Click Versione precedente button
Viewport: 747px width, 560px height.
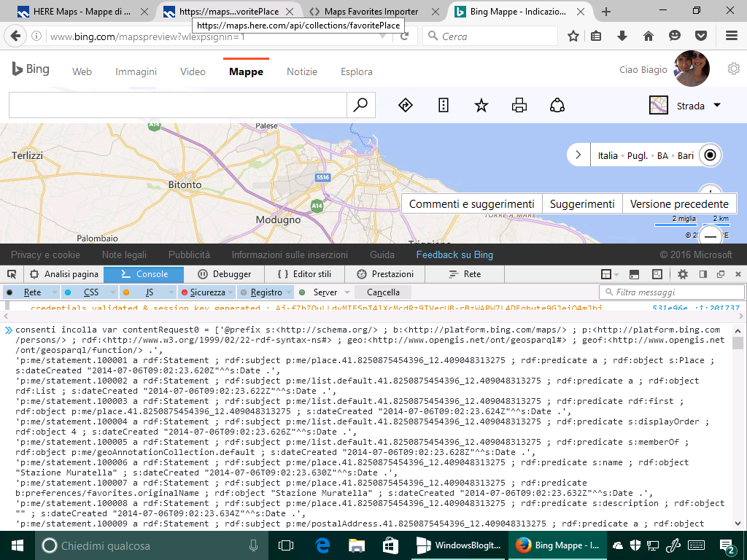[x=679, y=204]
